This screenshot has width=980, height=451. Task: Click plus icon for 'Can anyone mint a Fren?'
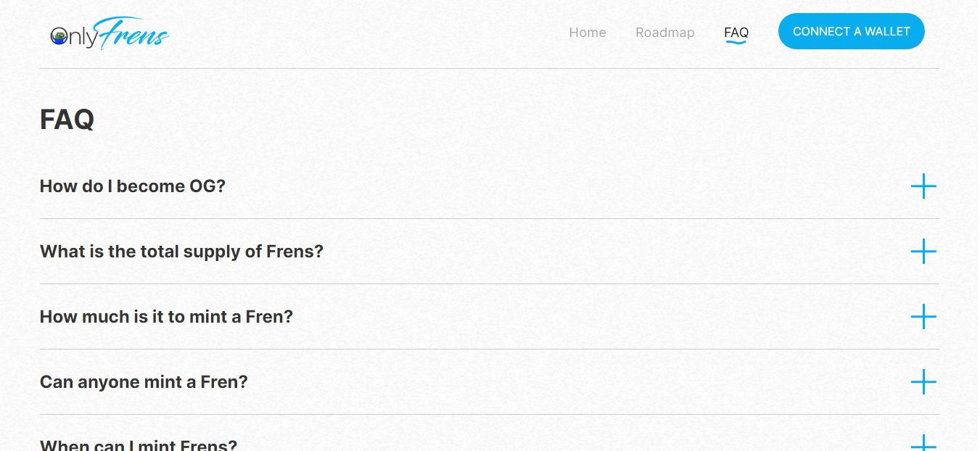coord(923,382)
